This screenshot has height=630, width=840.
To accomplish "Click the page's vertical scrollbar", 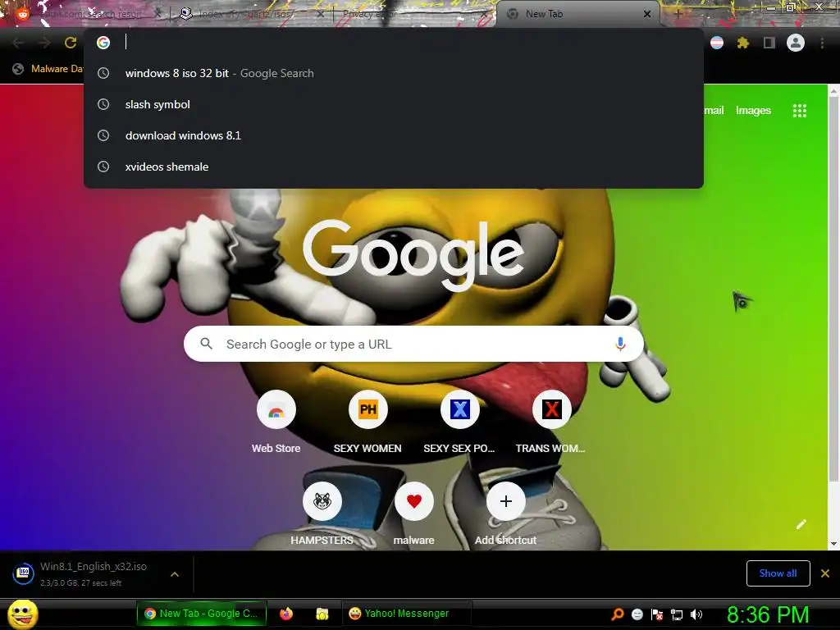I will [833, 290].
